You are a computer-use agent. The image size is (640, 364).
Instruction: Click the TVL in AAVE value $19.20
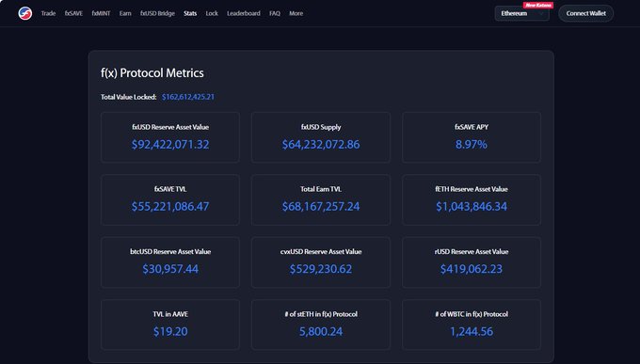click(170, 331)
